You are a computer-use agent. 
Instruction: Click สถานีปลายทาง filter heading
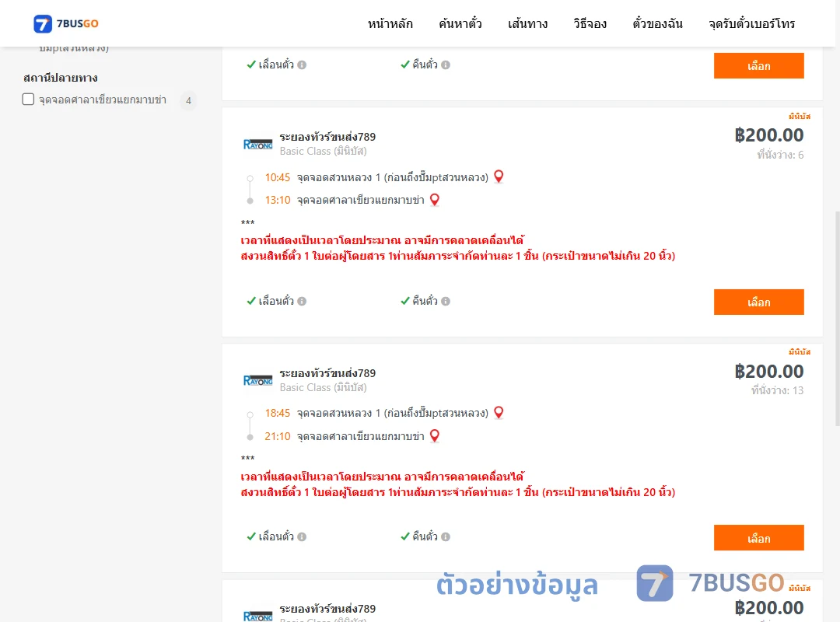61,79
